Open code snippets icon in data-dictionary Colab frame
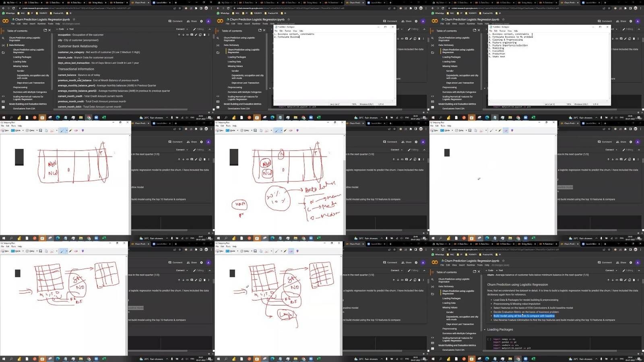Image resolution: width=644 pixels, height=362 pixels. point(3,96)
